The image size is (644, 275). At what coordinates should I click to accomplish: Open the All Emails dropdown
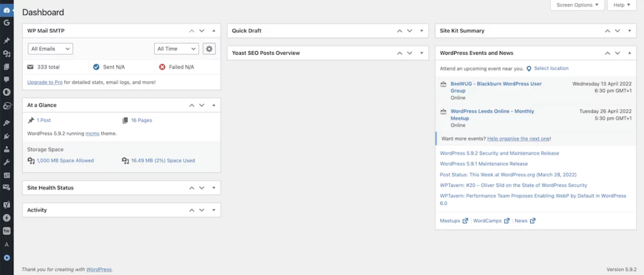coord(50,48)
